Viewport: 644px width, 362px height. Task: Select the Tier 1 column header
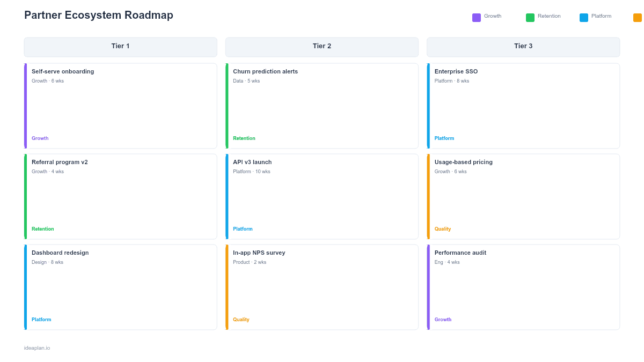point(120,47)
